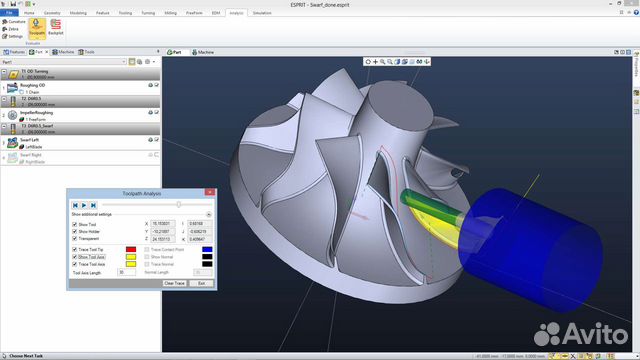The height and width of the screenshot is (360, 640).
Task: Select the Curvature analysis command
Action: [13, 21]
